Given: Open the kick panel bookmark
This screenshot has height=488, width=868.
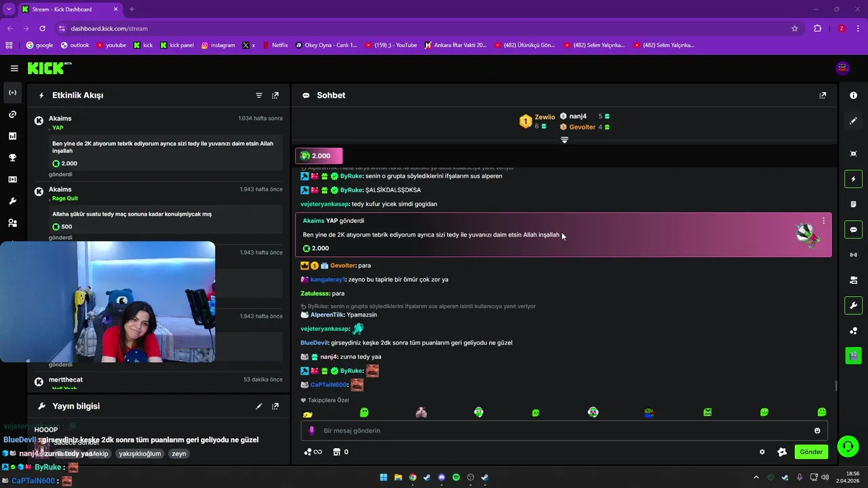Looking at the screenshot, I should click(176, 45).
